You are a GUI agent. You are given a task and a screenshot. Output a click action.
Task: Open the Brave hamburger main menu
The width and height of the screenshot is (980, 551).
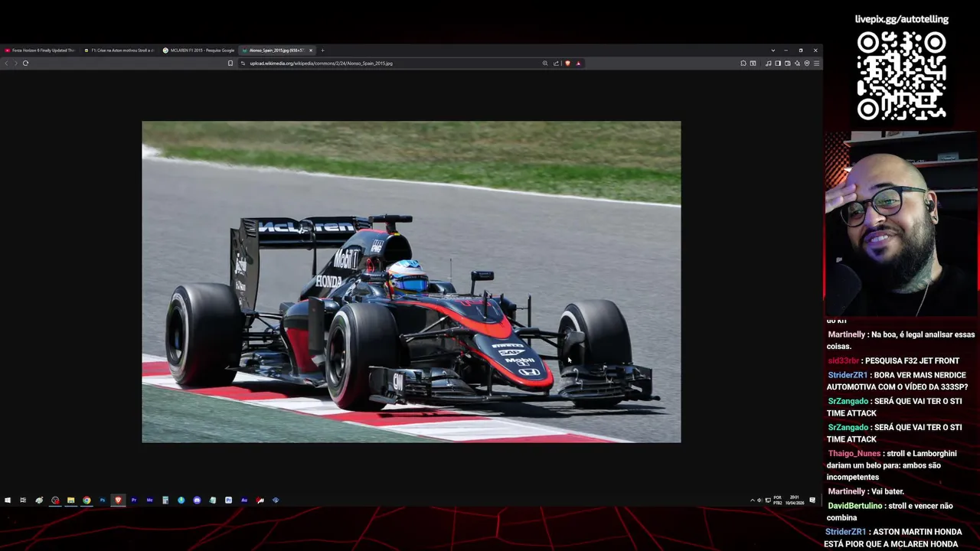coord(816,63)
